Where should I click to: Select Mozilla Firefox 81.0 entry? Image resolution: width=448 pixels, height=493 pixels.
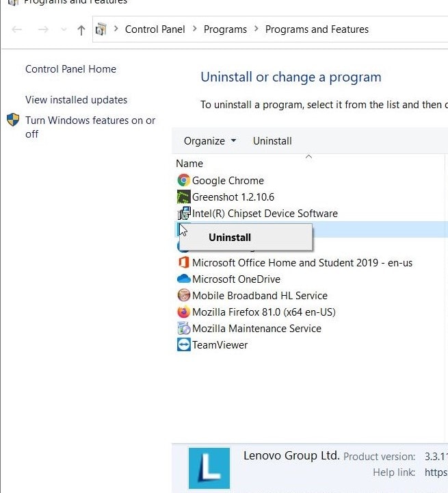pyautogui.click(x=264, y=312)
